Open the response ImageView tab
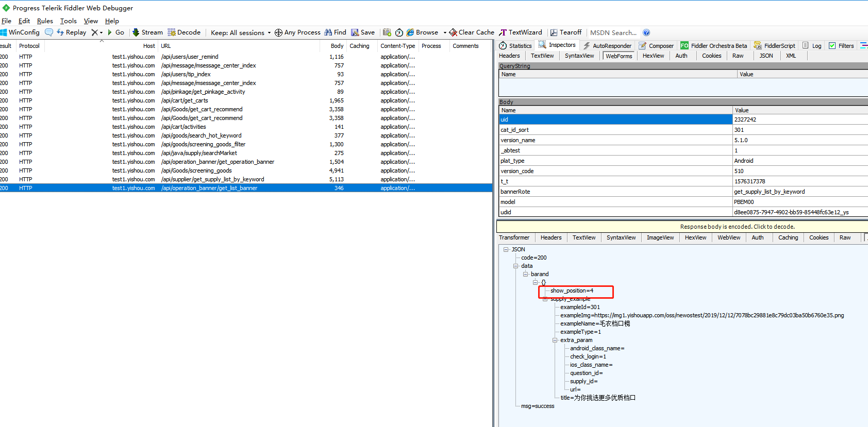 tap(660, 237)
